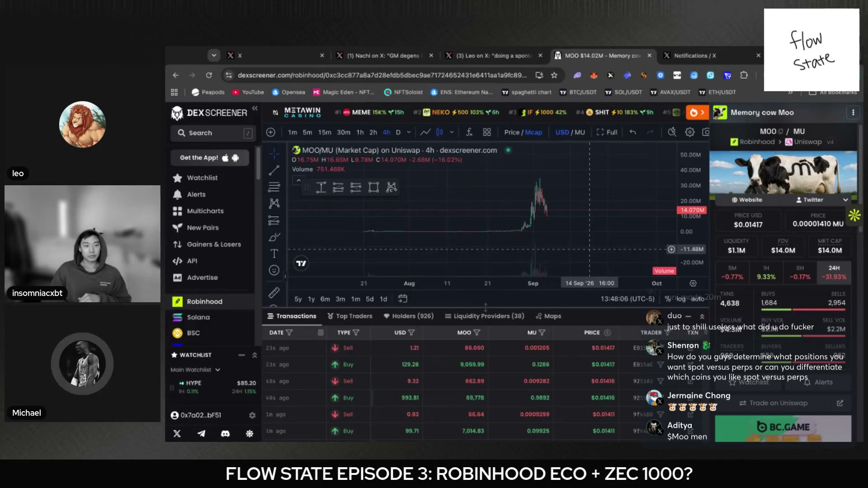Viewport: 868px width, 488px height.
Task: Filter transactions by DATE column
Action: [x=289, y=333]
